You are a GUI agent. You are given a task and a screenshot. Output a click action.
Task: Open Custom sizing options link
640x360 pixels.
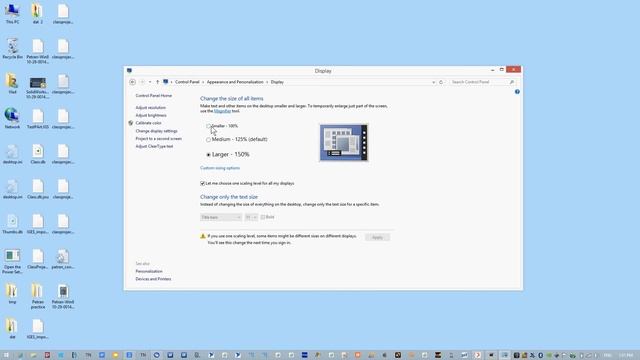(220, 168)
